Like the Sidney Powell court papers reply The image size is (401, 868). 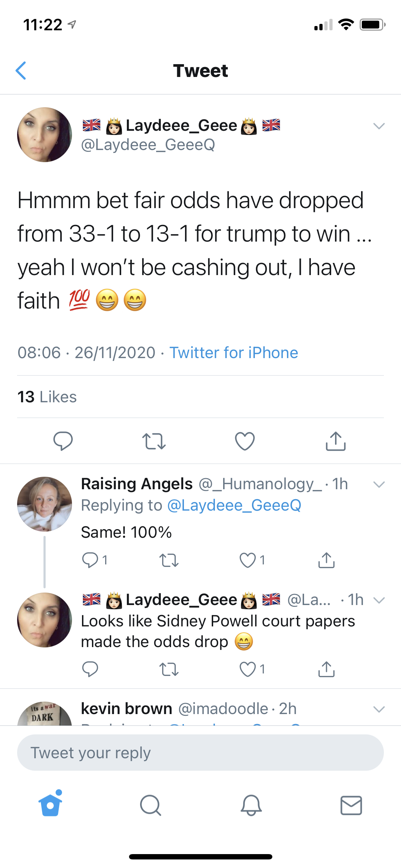[x=248, y=669]
